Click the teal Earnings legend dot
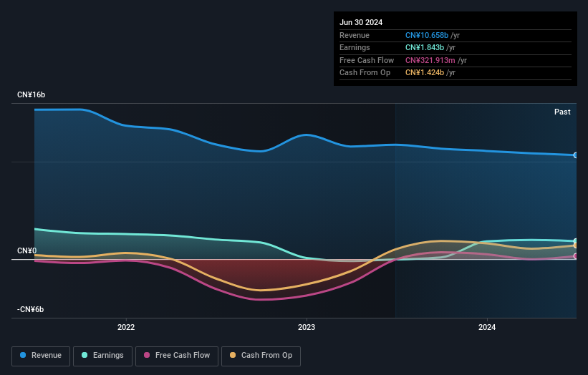 tap(85, 355)
